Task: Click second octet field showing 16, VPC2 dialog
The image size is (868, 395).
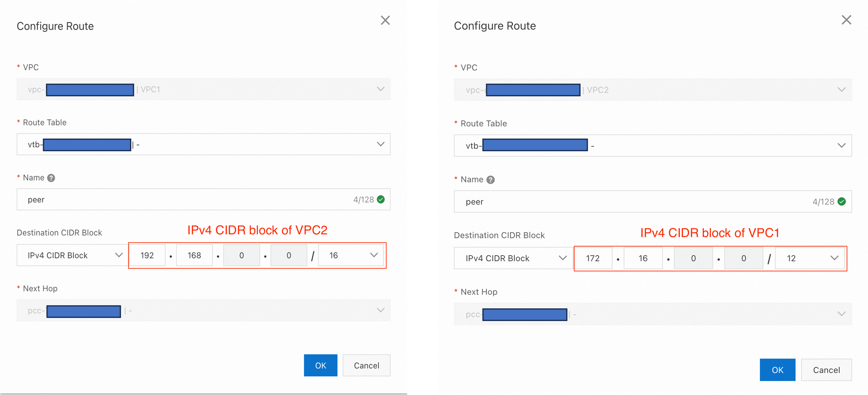Action: point(643,258)
